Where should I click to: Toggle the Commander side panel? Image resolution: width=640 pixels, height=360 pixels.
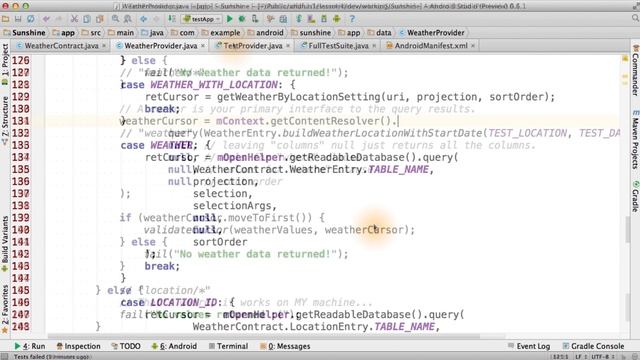635,70
